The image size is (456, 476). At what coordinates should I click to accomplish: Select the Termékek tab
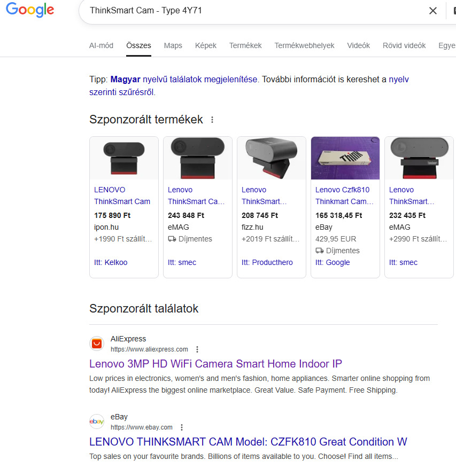(245, 45)
